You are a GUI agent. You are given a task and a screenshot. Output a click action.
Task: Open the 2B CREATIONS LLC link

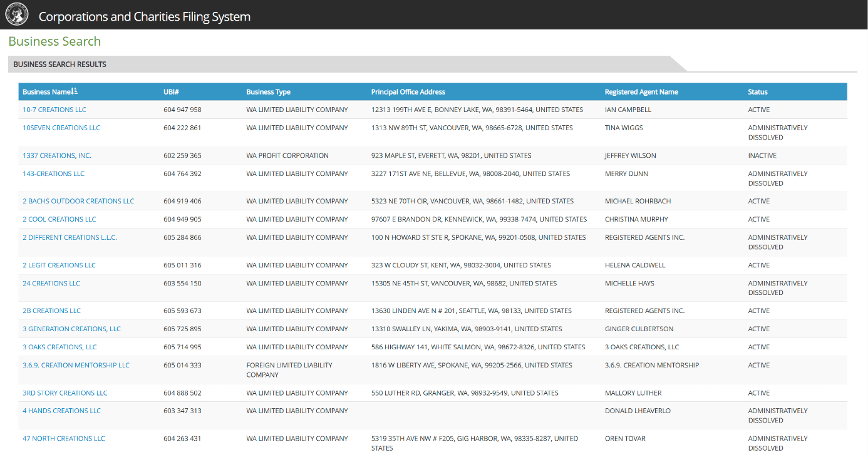tap(51, 311)
